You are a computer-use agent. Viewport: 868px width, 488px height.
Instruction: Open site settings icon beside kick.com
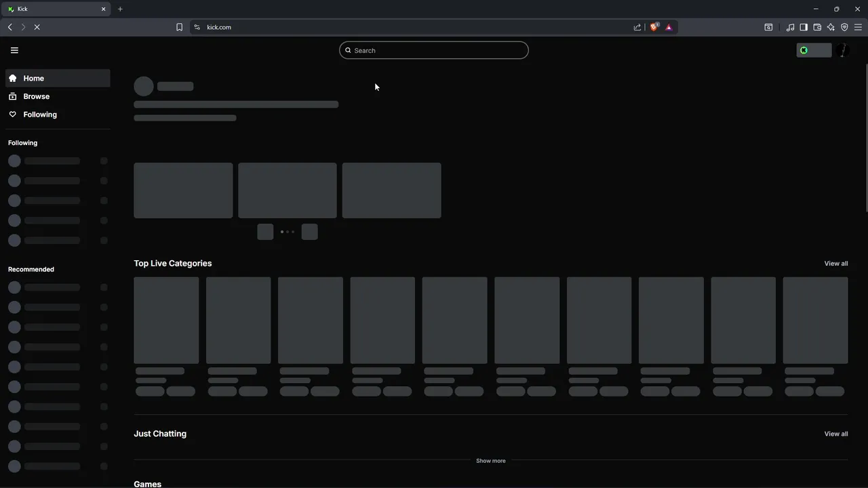(x=197, y=27)
